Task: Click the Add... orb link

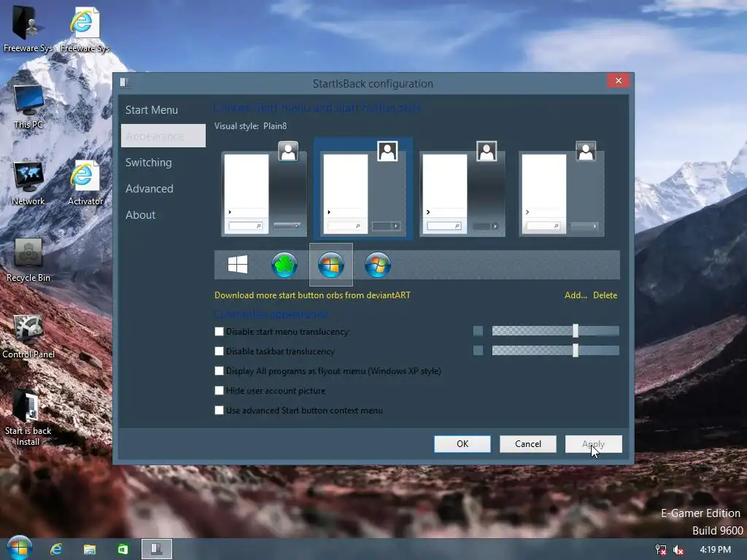Action: pos(576,295)
